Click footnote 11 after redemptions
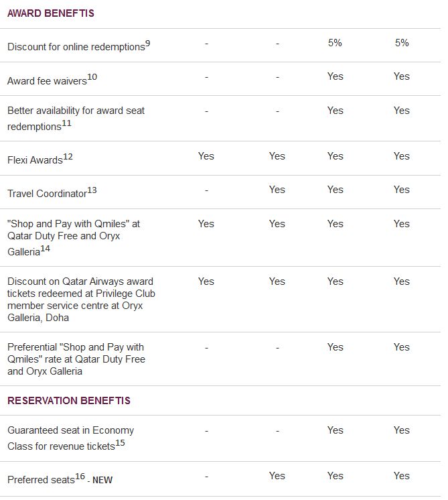 [x=66, y=123]
